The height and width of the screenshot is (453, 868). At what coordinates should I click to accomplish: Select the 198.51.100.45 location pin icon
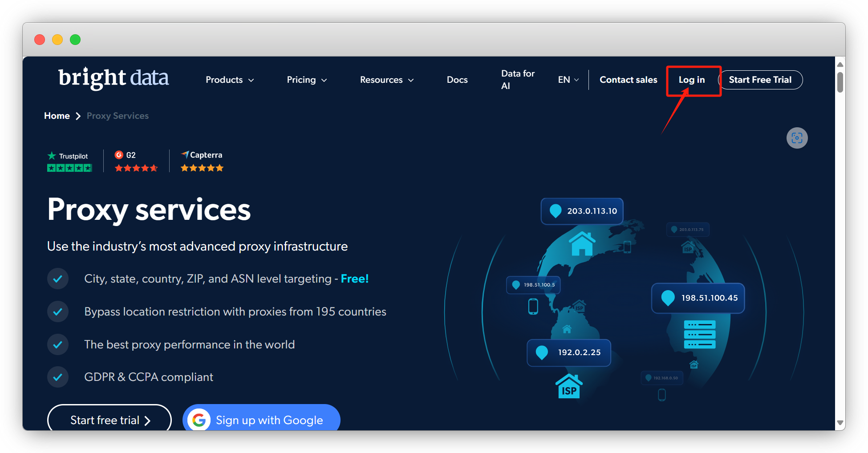tap(667, 298)
